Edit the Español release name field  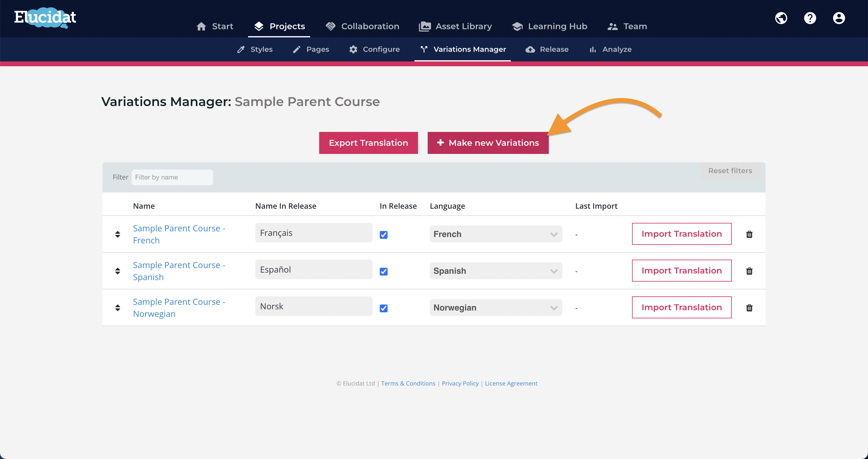(x=313, y=269)
